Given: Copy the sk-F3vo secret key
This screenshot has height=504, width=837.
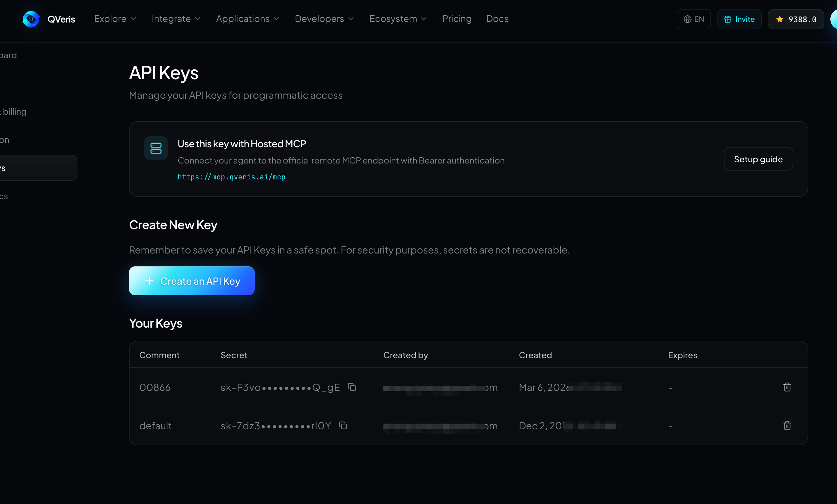Looking at the screenshot, I should (x=352, y=387).
